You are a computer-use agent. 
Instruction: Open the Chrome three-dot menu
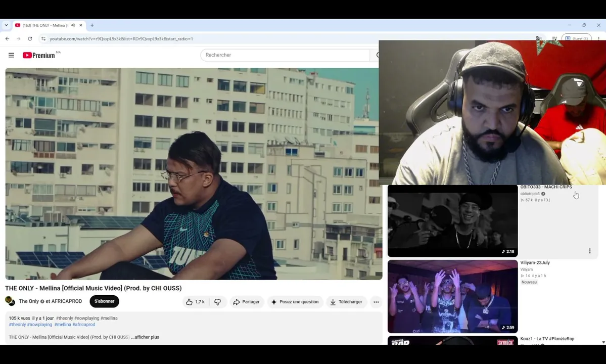tap(598, 38)
